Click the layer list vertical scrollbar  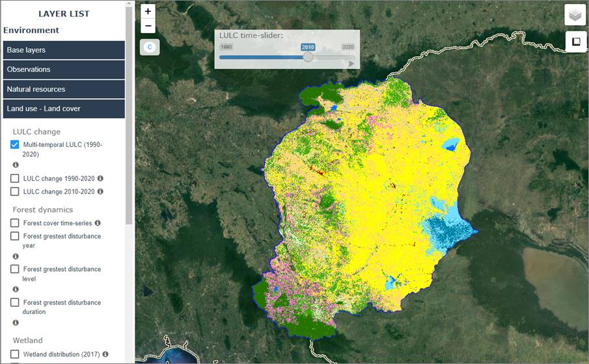pos(130,116)
